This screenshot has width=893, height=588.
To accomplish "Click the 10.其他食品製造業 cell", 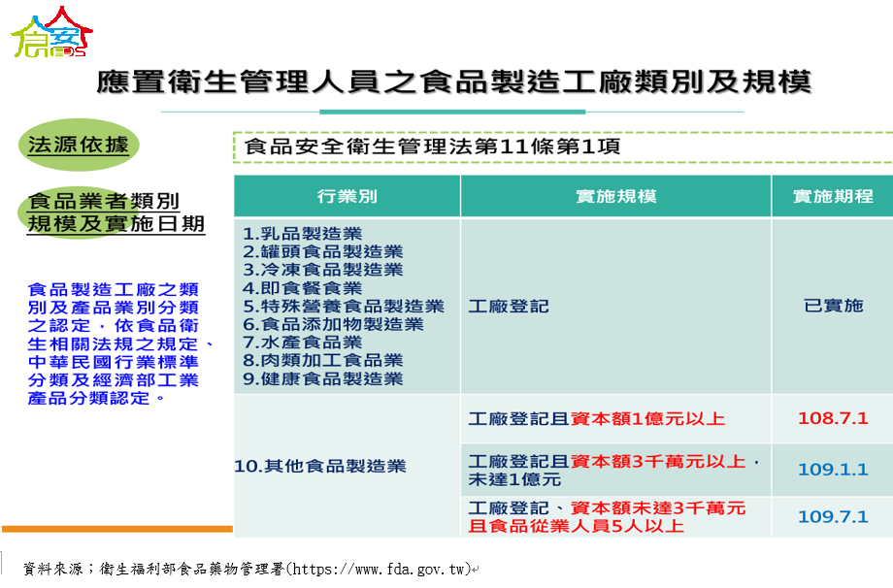I will (x=320, y=466).
